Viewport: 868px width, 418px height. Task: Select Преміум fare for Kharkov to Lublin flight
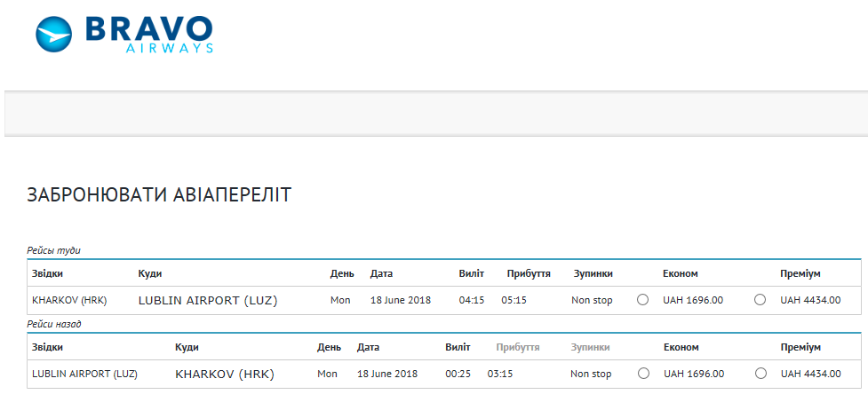tap(760, 300)
